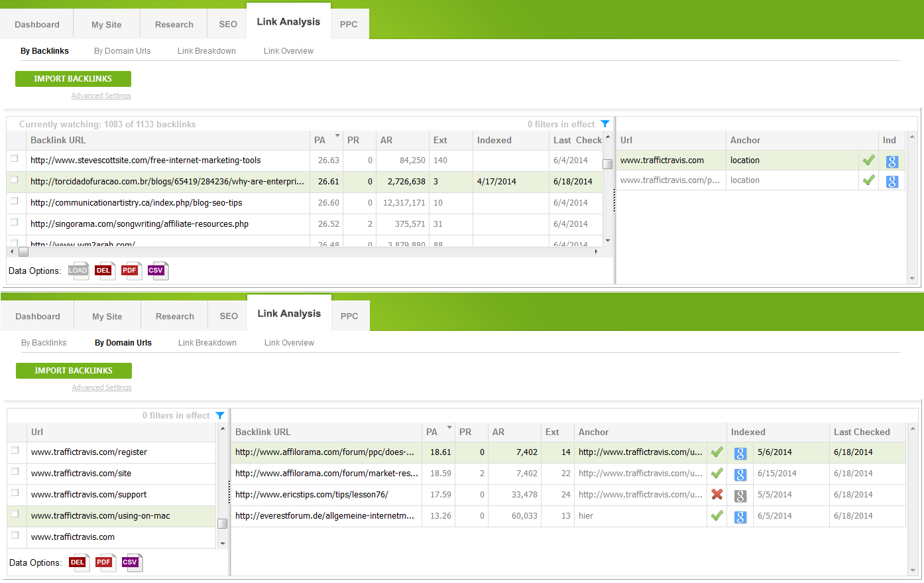Switch to By Domain Urls from By Backlinks view

coord(123,51)
